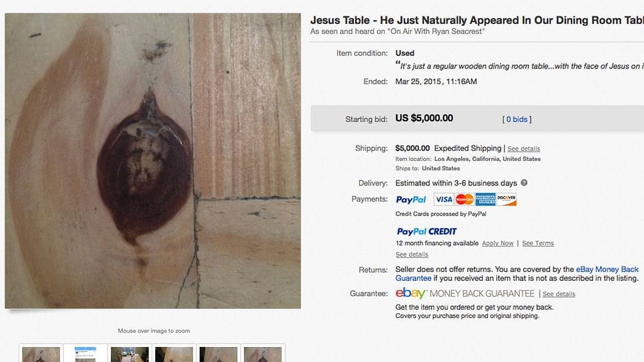Image resolution: width=644 pixels, height=362 pixels.
Task: Open the 0 bids link
Action: click(517, 119)
